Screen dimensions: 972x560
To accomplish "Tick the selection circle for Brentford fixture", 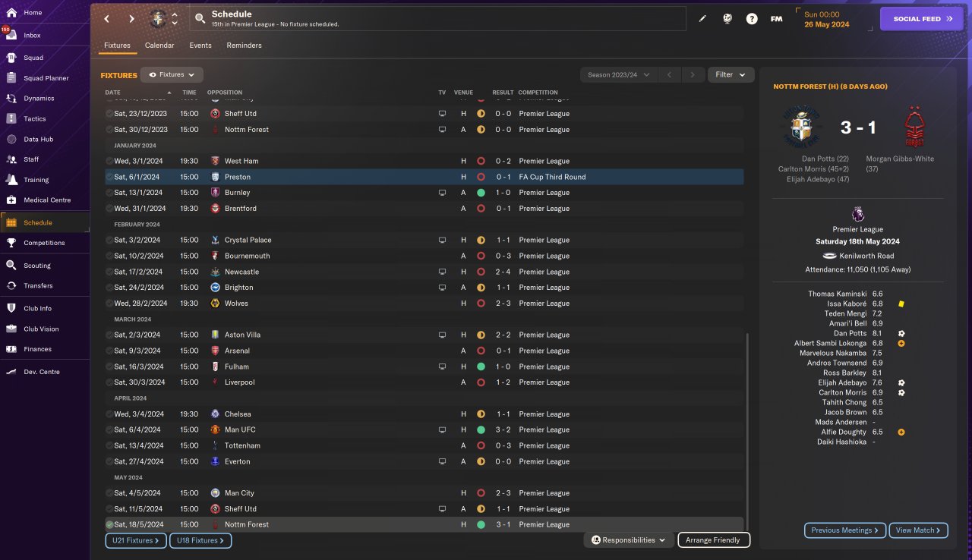I will coord(109,209).
